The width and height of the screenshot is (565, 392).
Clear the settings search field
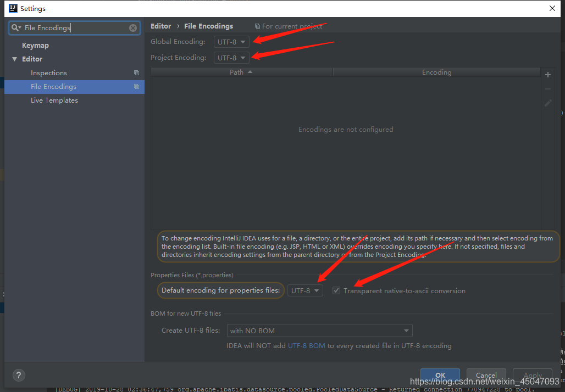(x=133, y=27)
